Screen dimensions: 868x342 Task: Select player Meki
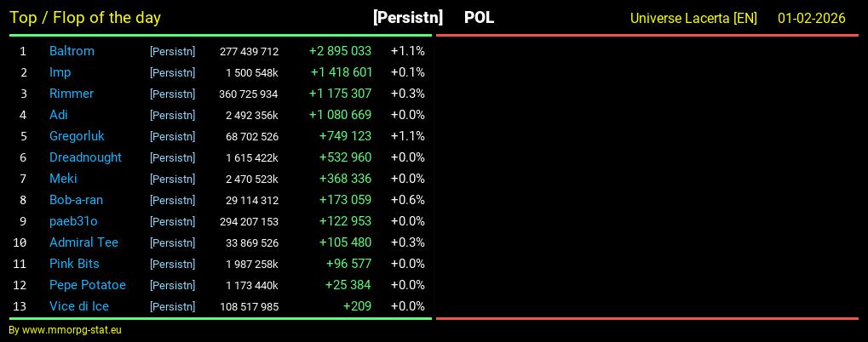click(x=63, y=179)
